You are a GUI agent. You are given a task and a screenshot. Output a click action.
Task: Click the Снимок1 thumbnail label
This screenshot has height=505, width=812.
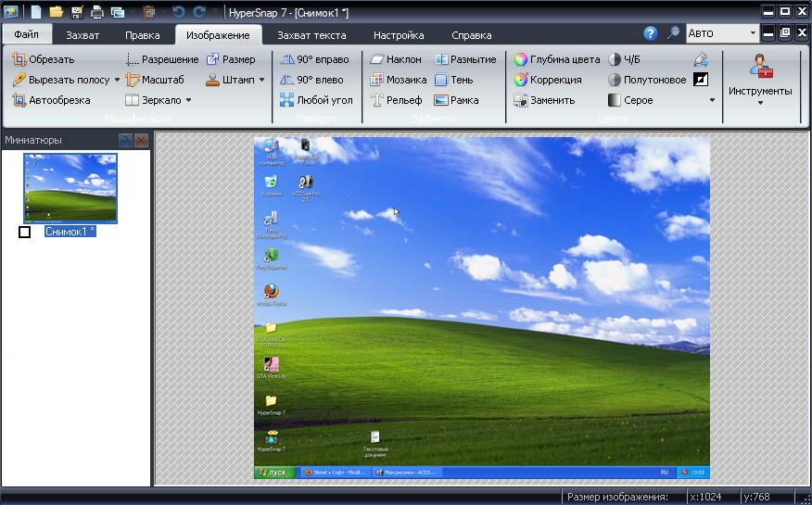(70, 232)
